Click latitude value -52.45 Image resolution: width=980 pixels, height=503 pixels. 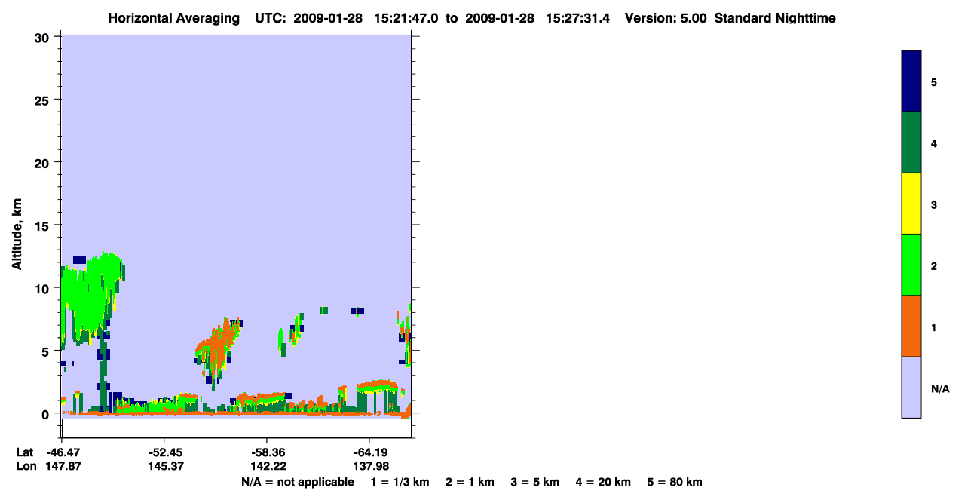tap(164, 452)
